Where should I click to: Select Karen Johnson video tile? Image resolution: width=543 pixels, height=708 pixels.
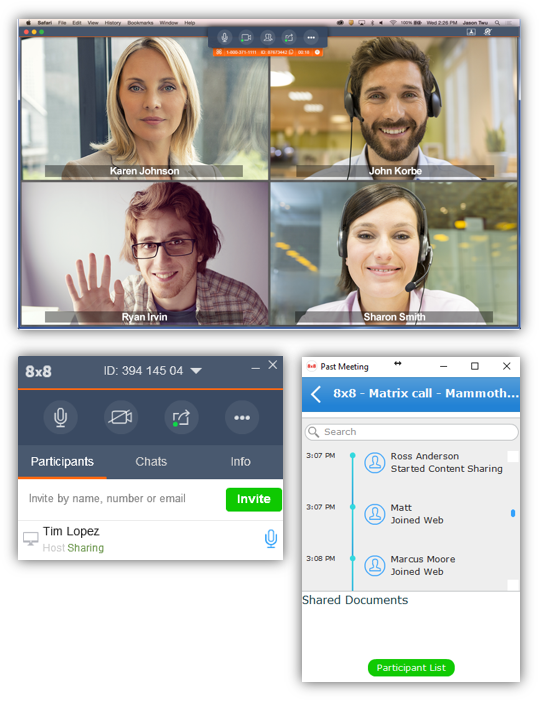pos(145,108)
